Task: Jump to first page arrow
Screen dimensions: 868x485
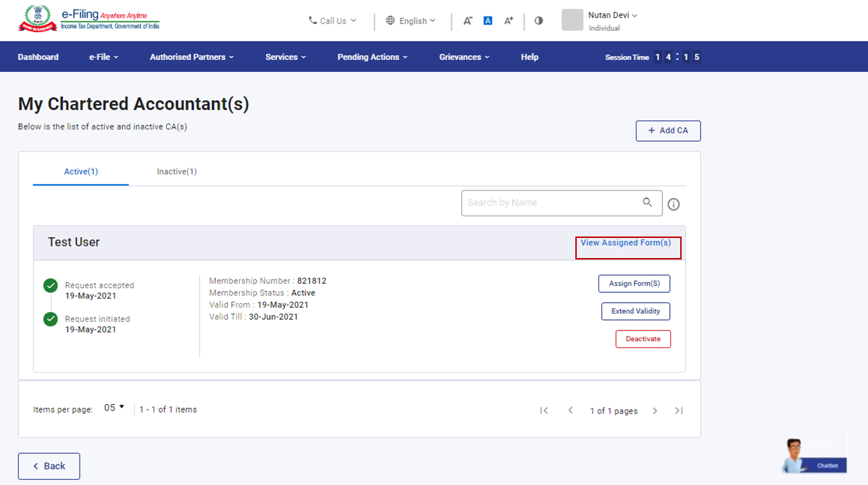Action: (x=544, y=411)
